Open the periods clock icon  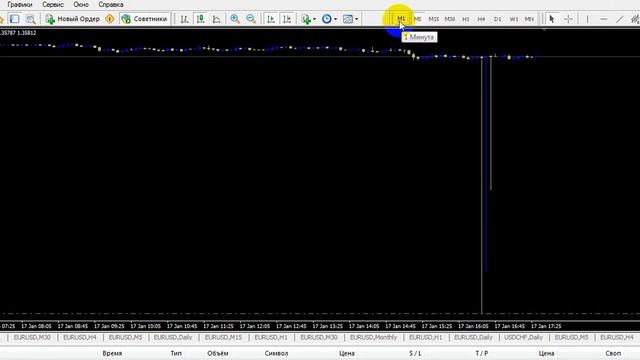[327, 19]
